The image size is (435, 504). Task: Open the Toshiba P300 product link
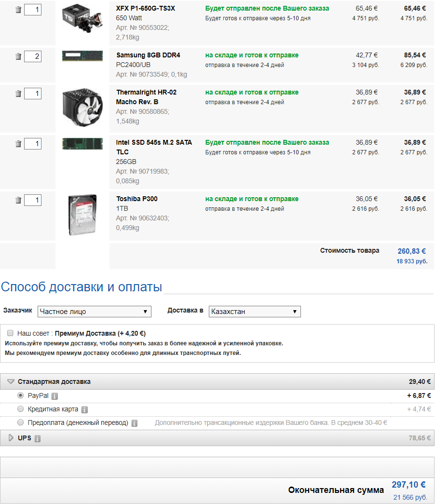click(x=137, y=199)
